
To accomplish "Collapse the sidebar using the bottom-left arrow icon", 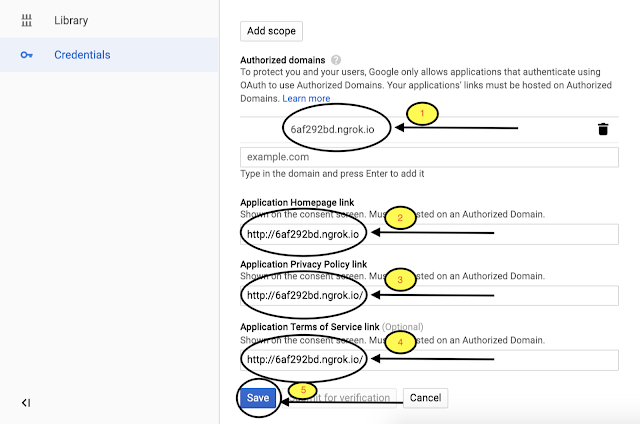I will pos(27,402).
